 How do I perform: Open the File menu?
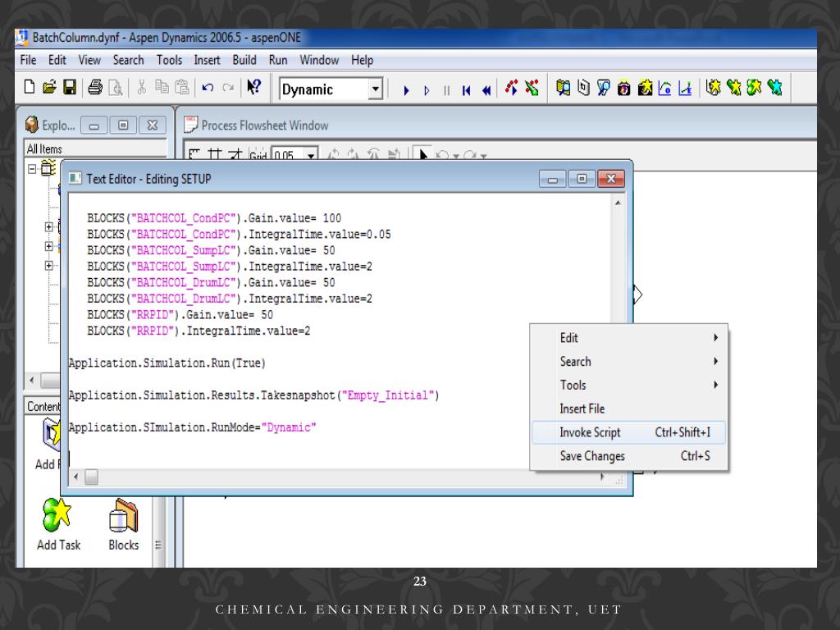point(28,60)
